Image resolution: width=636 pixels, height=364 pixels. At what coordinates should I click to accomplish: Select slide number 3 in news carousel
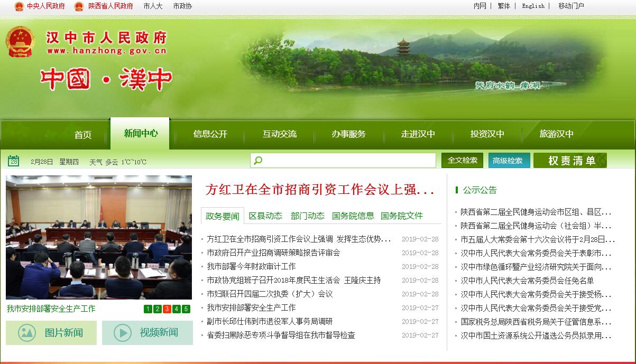pos(167,309)
